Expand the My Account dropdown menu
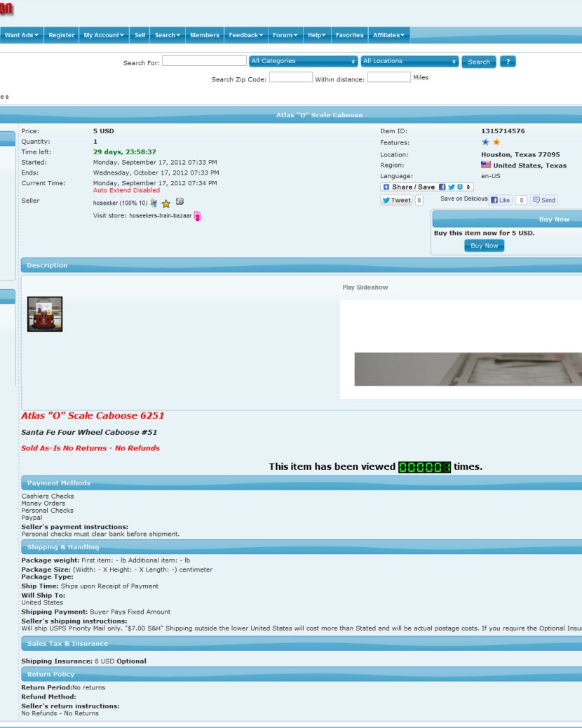 pos(104,35)
